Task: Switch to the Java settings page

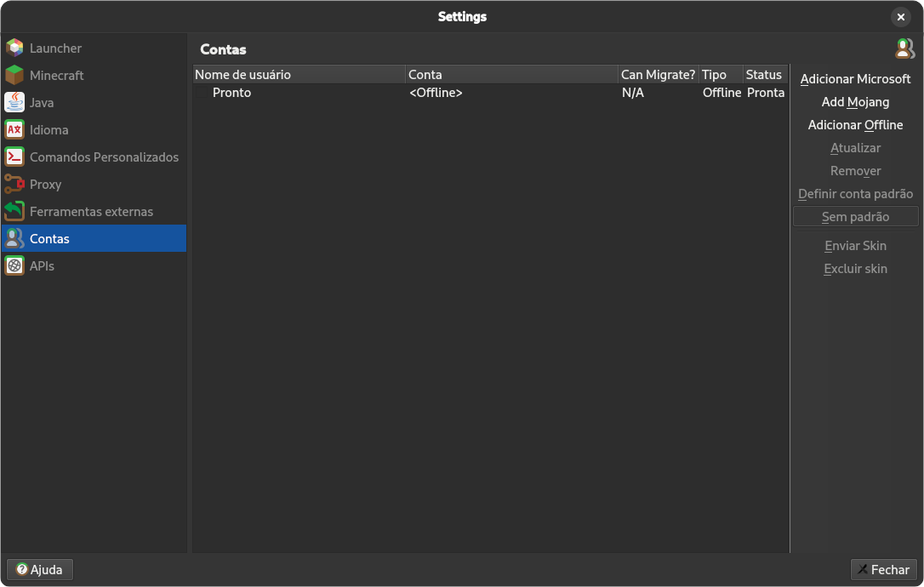Action: 94,102
